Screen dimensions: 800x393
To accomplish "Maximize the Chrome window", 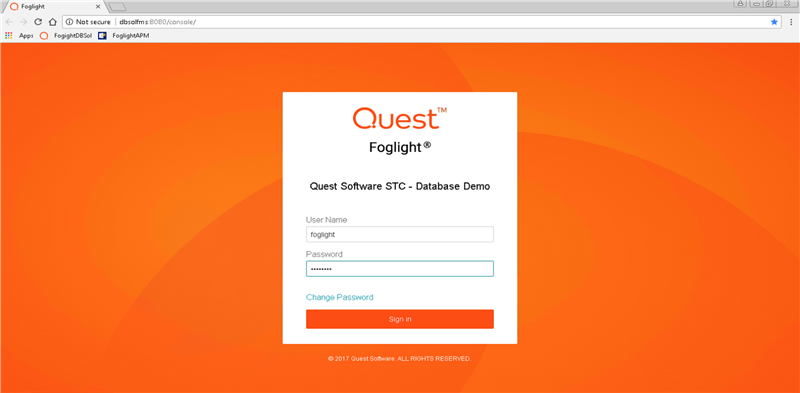I will tap(769, 4).
